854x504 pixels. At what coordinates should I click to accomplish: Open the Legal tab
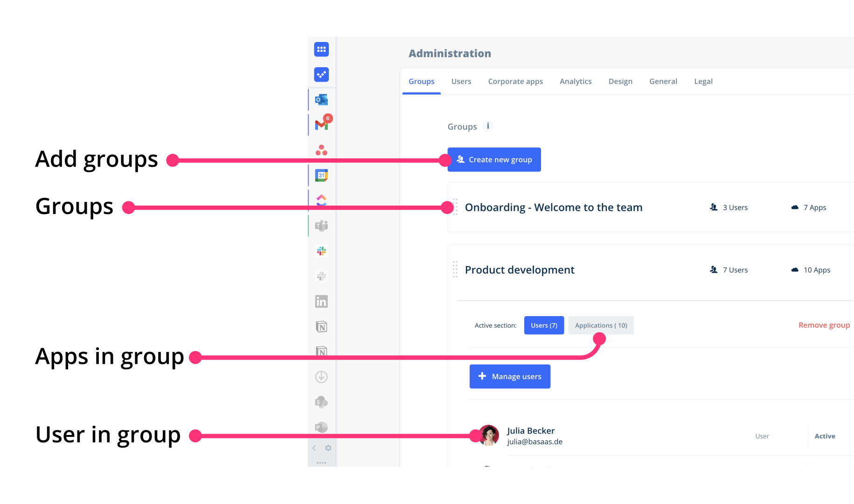coord(703,82)
